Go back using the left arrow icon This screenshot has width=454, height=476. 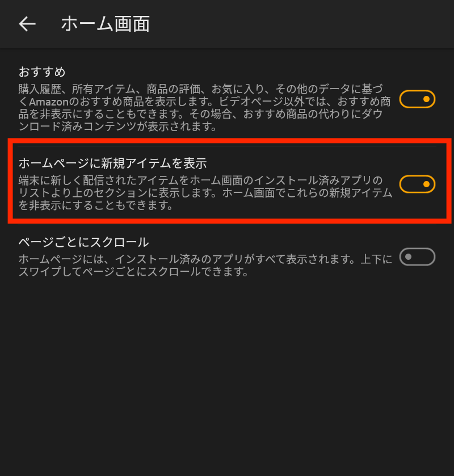27,24
